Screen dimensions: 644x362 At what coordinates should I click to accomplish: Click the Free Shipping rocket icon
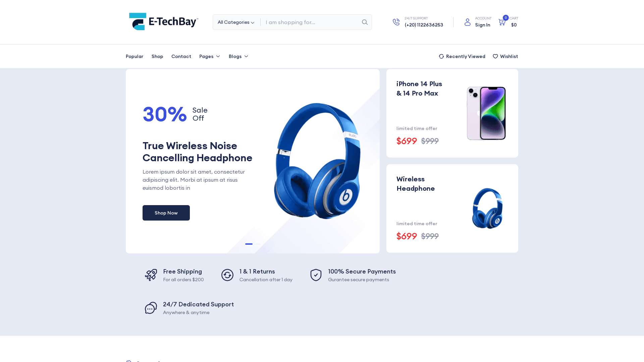click(151, 275)
